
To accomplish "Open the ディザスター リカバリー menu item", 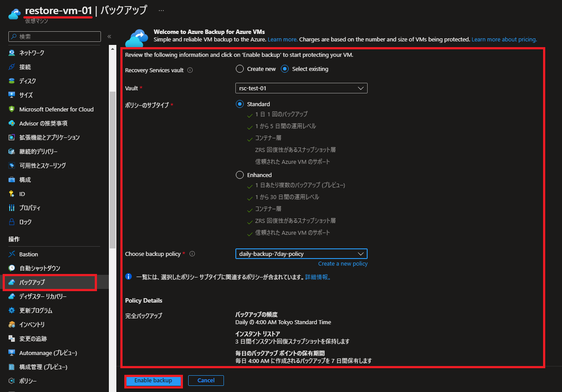I will pyautogui.click(x=54, y=296).
